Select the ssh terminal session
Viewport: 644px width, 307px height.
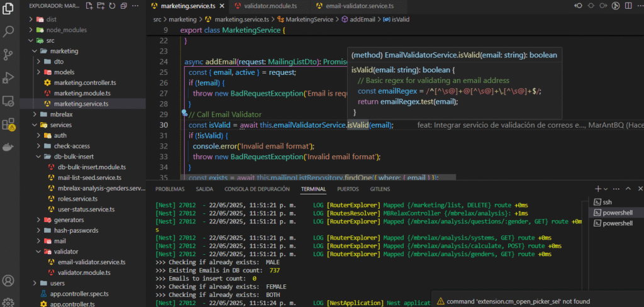(607, 202)
